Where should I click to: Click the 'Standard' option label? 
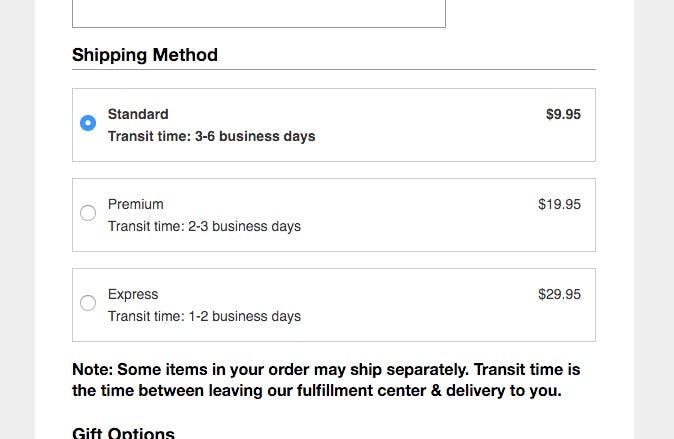tap(138, 114)
